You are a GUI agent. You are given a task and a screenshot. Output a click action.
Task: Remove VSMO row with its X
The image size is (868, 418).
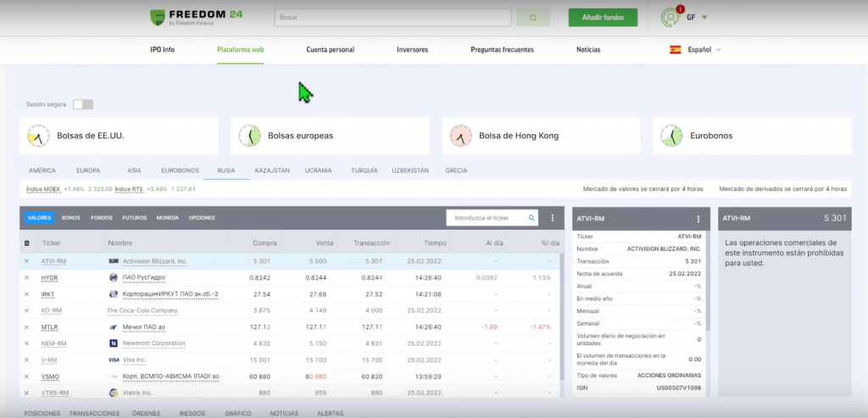26,376
